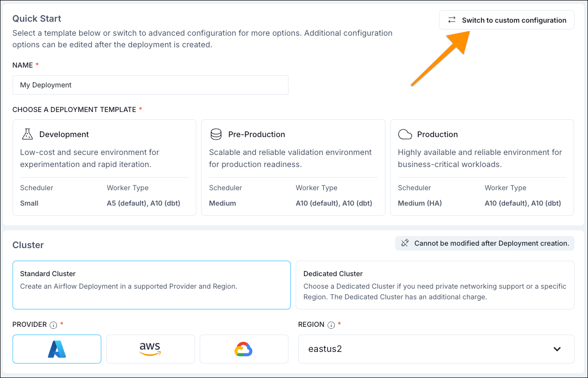588x378 pixels.
Task: Select the Development deployment template
Action: pos(103,167)
